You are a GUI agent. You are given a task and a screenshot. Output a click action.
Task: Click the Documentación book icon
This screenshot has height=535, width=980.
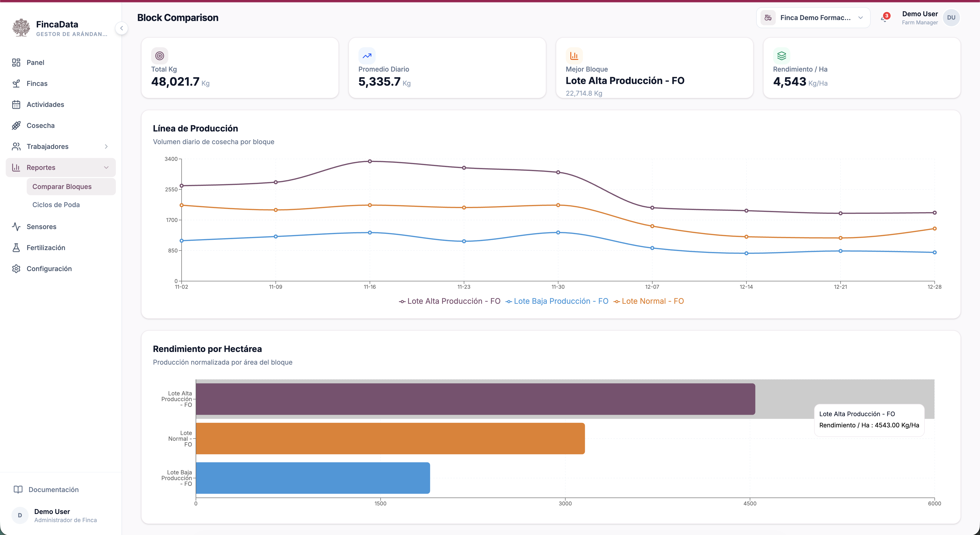(x=18, y=489)
